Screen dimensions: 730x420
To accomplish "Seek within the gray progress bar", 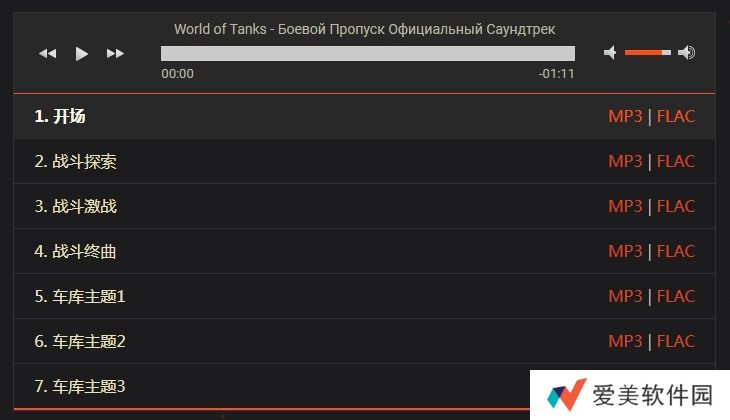I will [367, 53].
